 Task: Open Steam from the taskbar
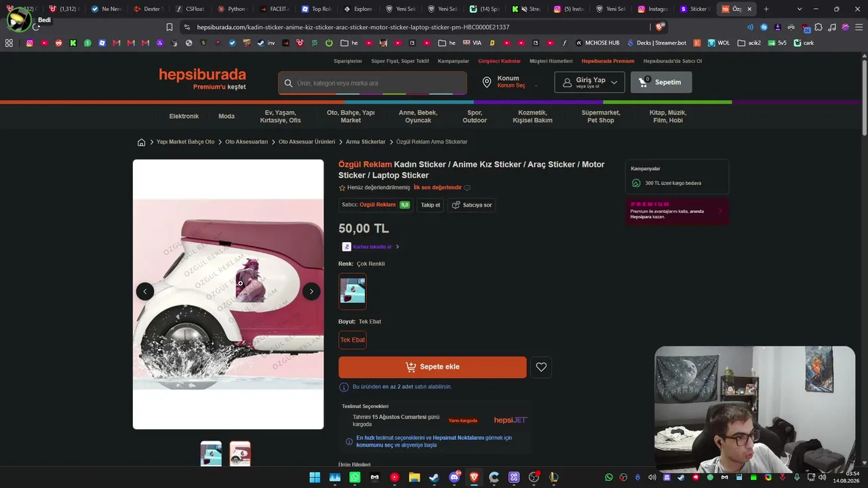tap(434, 477)
